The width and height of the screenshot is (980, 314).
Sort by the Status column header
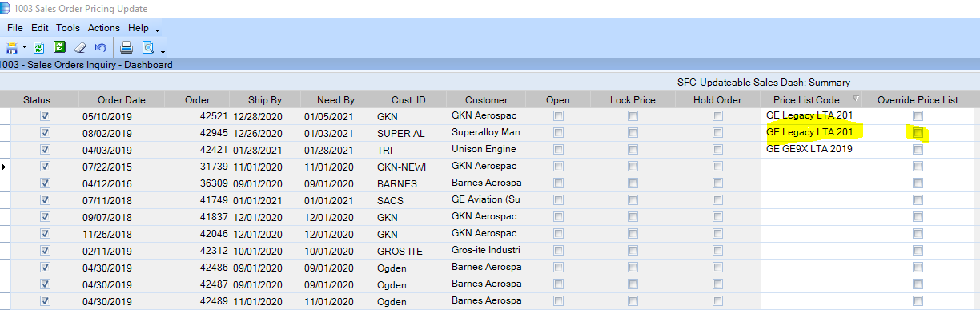37,100
